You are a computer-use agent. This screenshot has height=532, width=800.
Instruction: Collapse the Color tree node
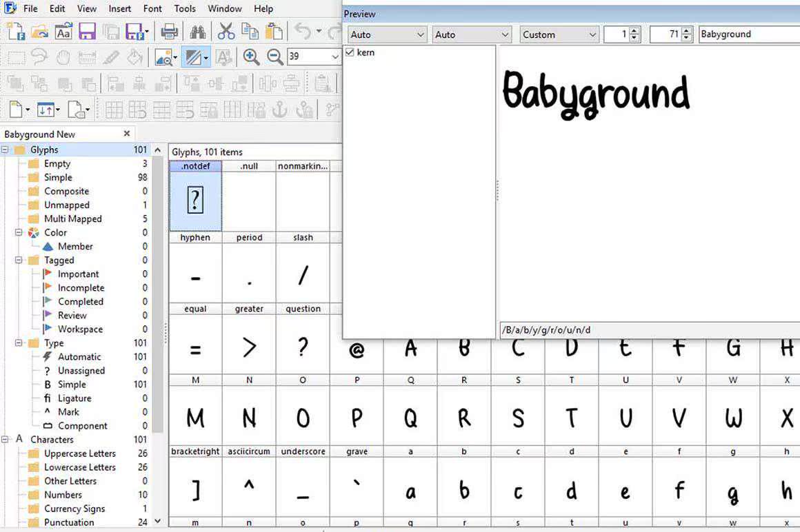19,232
